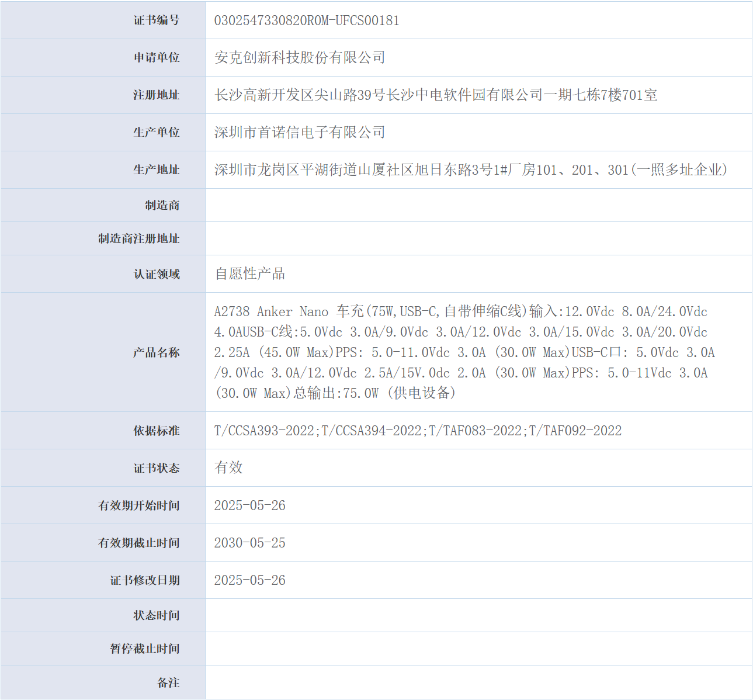Viewport: 753px width, 700px height.
Task: Click the 制造商 label
Action: [162, 206]
